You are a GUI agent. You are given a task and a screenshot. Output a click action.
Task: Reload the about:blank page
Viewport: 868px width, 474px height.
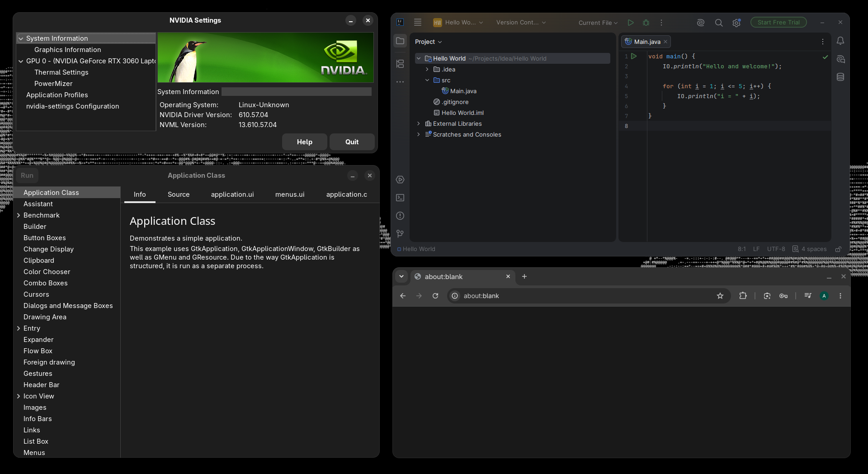435,296
